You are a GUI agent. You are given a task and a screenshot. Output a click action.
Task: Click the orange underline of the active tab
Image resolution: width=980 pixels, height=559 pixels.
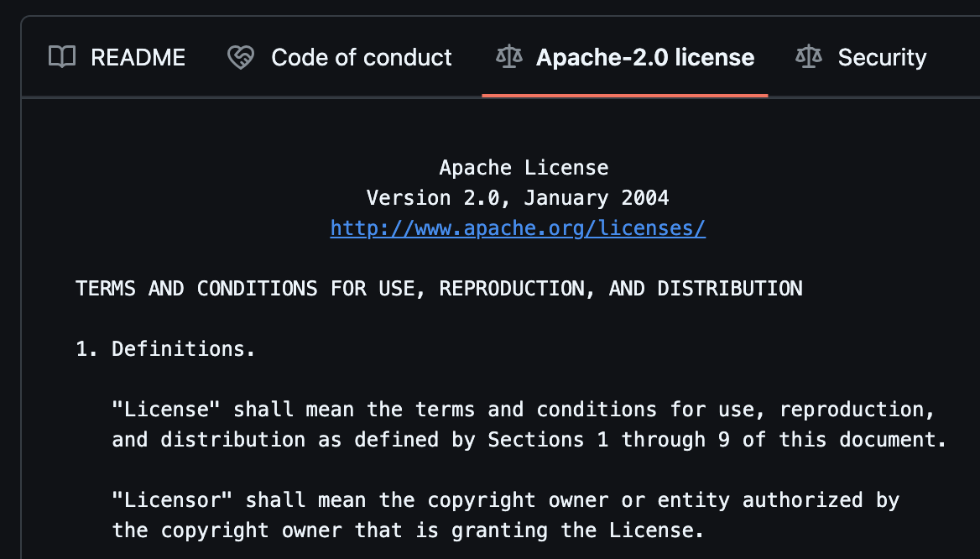(624, 95)
